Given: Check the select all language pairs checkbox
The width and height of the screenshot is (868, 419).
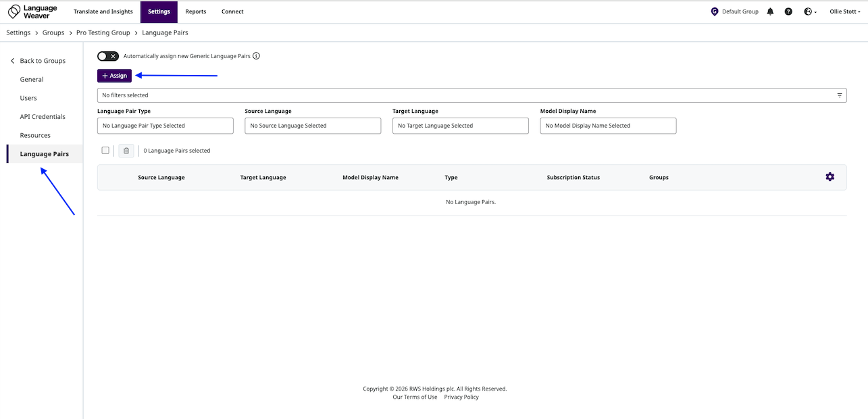Looking at the screenshot, I should point(105,151).
